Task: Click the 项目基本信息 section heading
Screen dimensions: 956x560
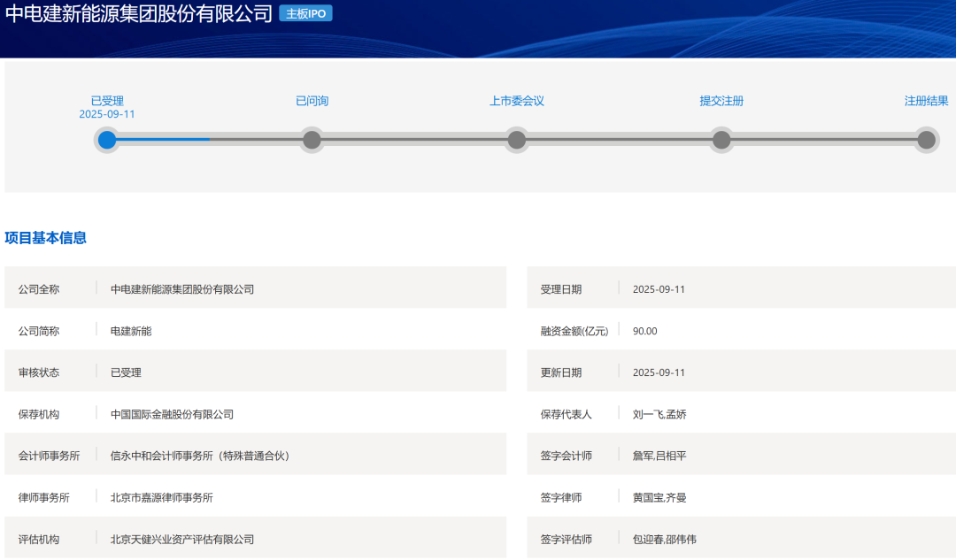Action: pos(46,238)
